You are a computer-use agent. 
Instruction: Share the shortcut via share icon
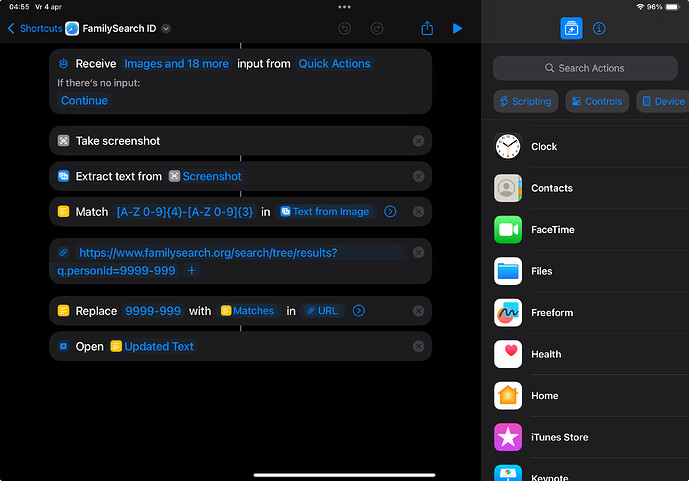[x=427, y=29]
